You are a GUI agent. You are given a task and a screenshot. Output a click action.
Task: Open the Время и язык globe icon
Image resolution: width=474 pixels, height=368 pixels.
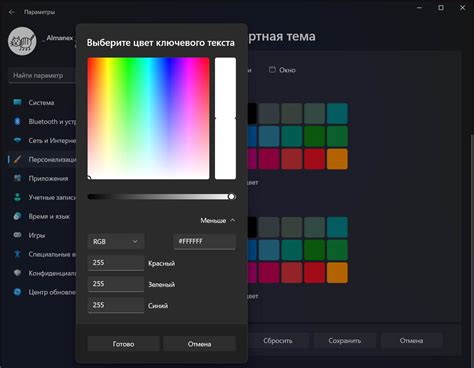[x=17, y=216]
